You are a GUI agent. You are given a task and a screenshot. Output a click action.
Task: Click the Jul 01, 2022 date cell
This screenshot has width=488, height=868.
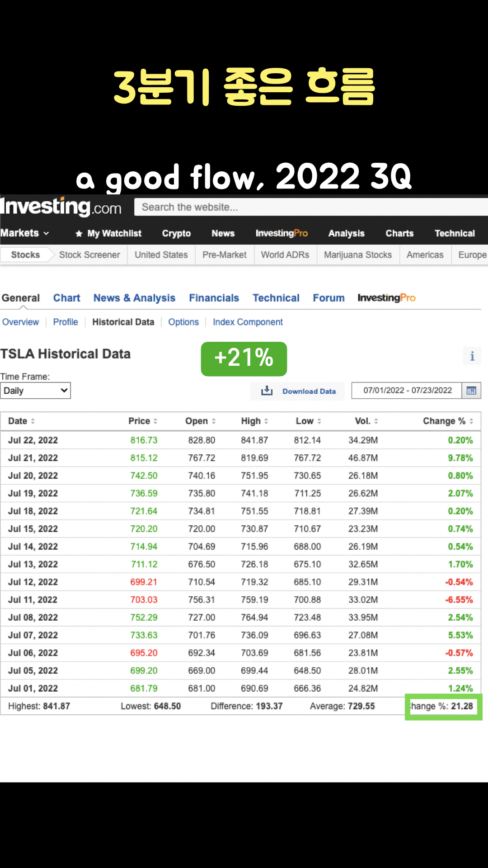(x=33, y=689)
